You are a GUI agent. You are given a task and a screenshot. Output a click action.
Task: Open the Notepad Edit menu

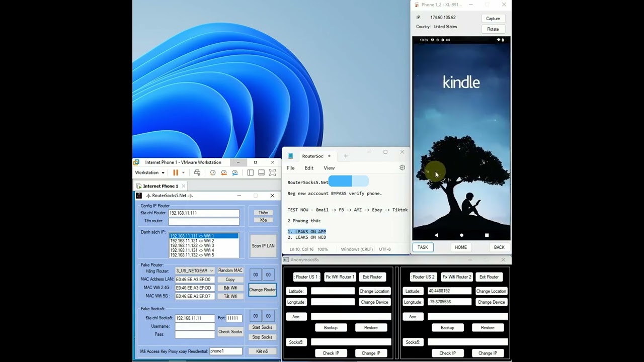[x=309, y=168]
